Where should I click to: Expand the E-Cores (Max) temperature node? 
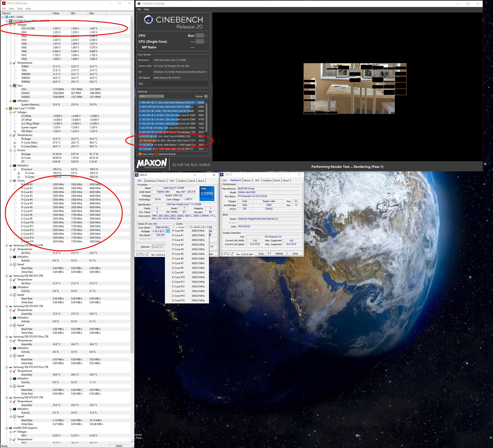coord(15,146)
